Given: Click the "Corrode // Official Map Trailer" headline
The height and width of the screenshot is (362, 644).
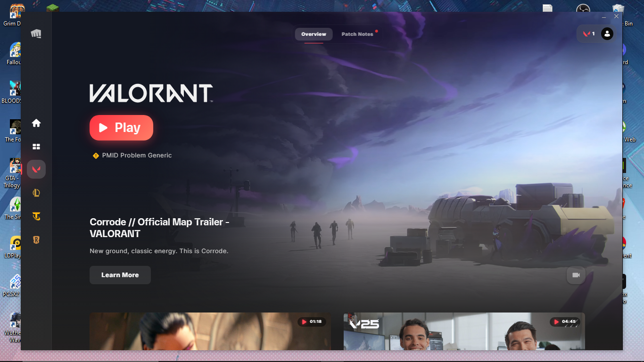Looking at the screenshot, I should tap(159, 228).
